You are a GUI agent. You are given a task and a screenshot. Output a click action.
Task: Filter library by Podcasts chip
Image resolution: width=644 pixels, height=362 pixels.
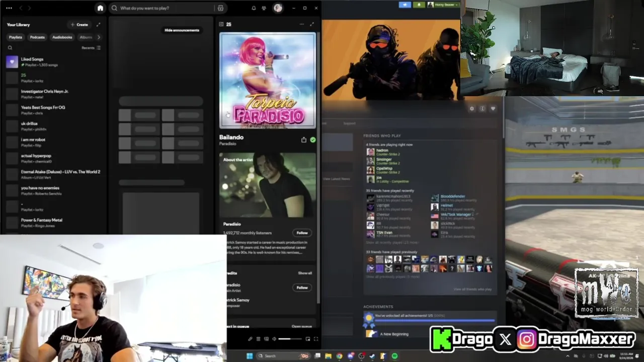(37, 37)
